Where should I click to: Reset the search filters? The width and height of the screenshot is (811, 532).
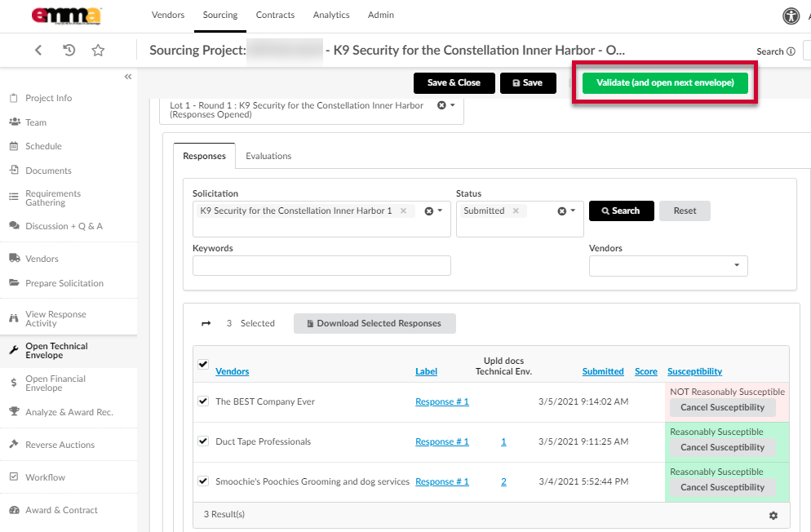pos(685,211)
